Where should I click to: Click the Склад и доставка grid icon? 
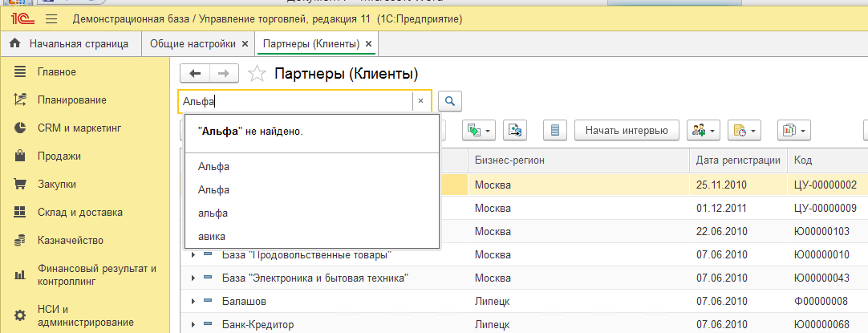tap(20, 212)
